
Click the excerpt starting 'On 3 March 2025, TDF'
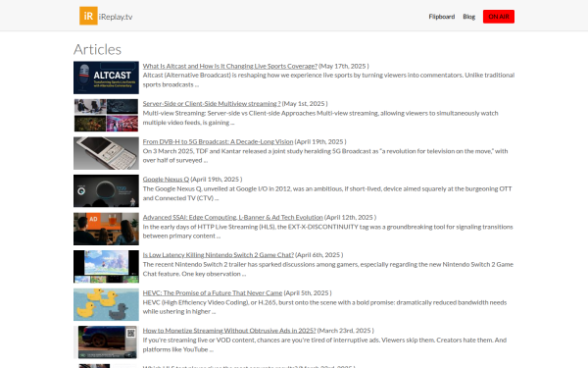(x=325, y=156)
